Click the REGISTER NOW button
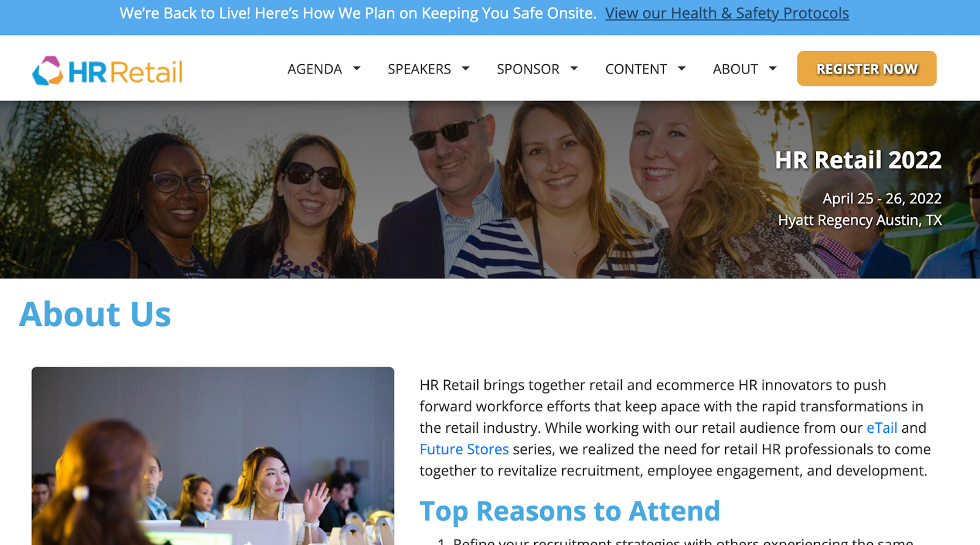 point(867,69)
